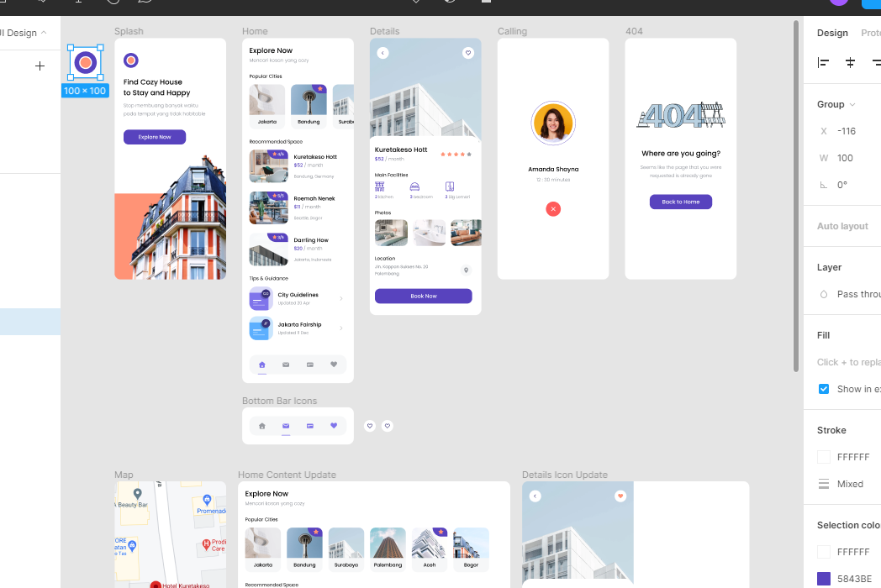Click the location pin icon in Details
This screenshot has width=881, height=588.
[466, 270]
